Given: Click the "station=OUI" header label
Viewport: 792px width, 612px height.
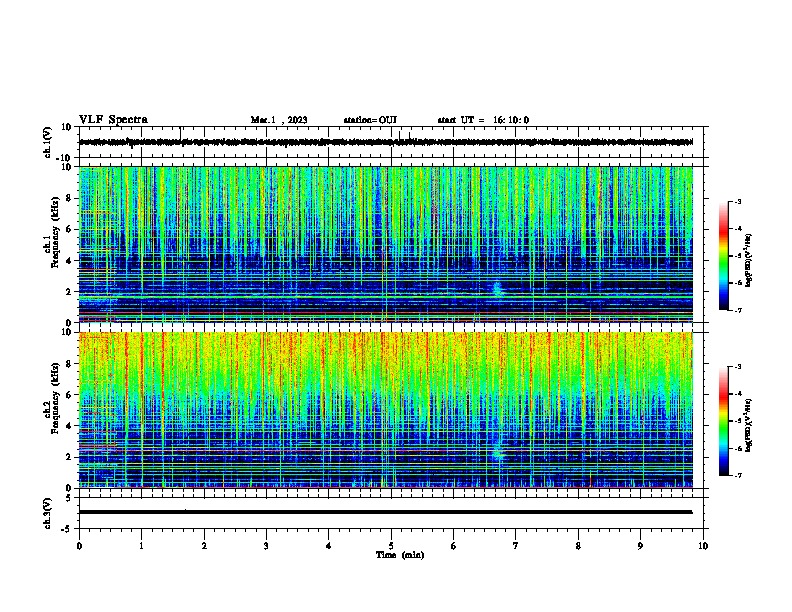Looking at the screenshot, I should pos(370,120).
